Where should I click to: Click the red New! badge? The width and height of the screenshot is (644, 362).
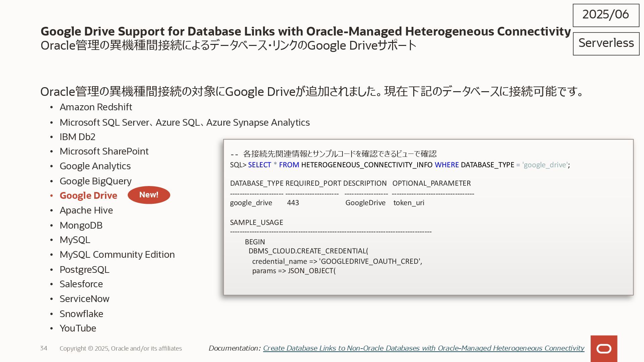tap(149, 195)
